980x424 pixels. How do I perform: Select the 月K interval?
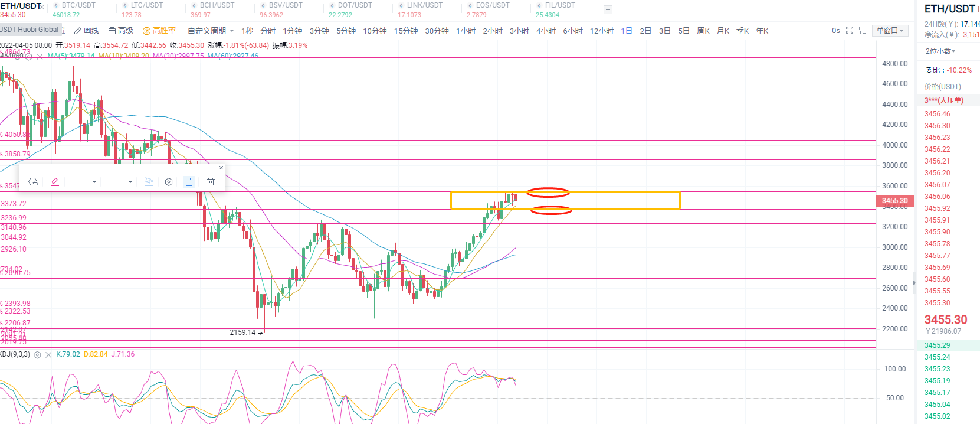click(723, 31)
